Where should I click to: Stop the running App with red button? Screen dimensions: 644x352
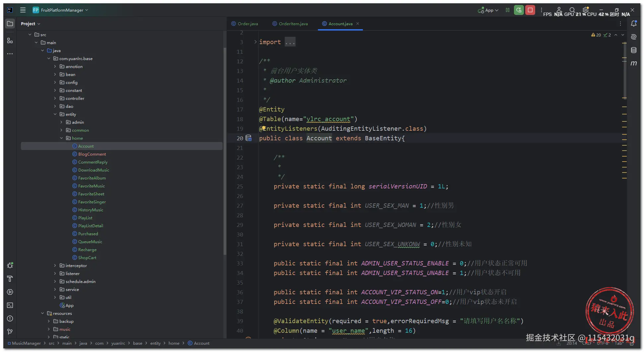click(x=530, y=10)
